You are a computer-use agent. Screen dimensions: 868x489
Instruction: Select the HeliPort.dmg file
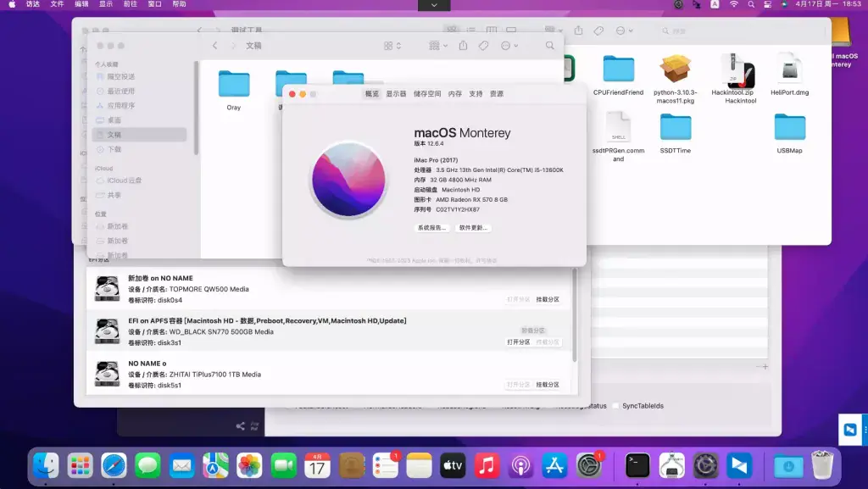[789, 74]
